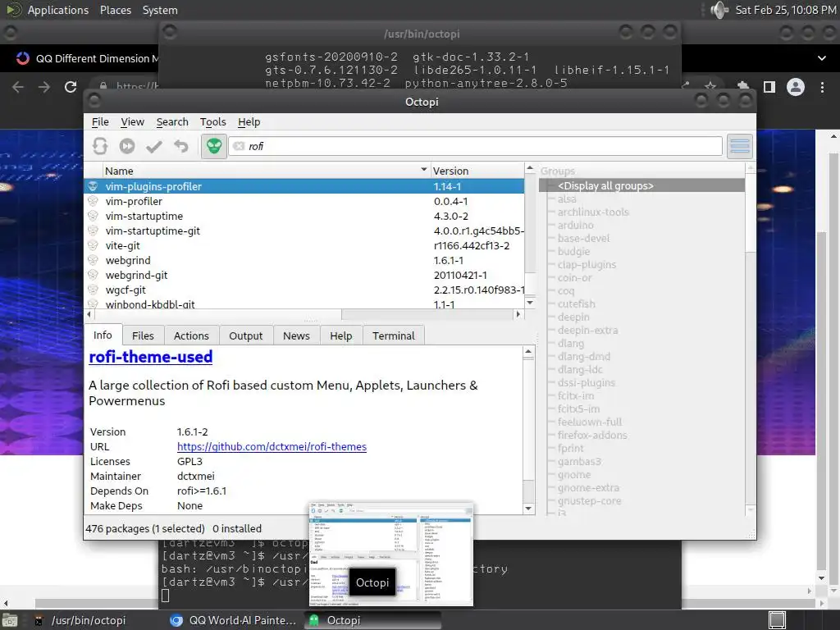Open the Tools menu

coord(212,122)
